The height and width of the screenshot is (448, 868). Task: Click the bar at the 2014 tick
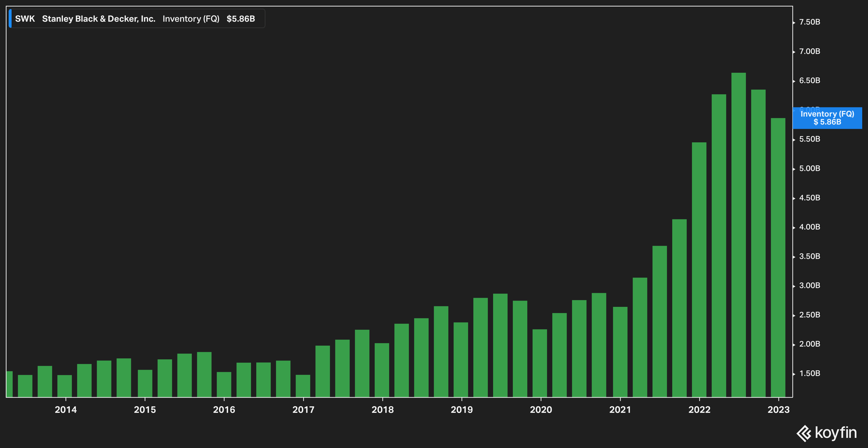coord(65,386)
